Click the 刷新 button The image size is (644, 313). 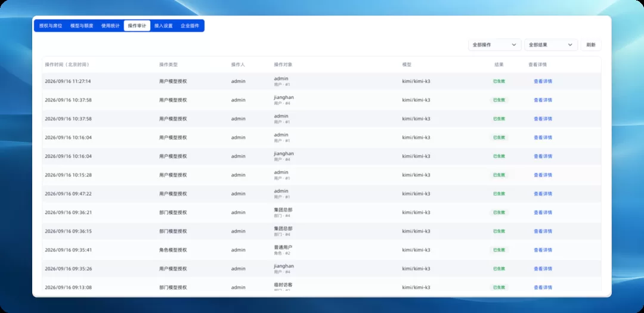(x=590, y=45)
